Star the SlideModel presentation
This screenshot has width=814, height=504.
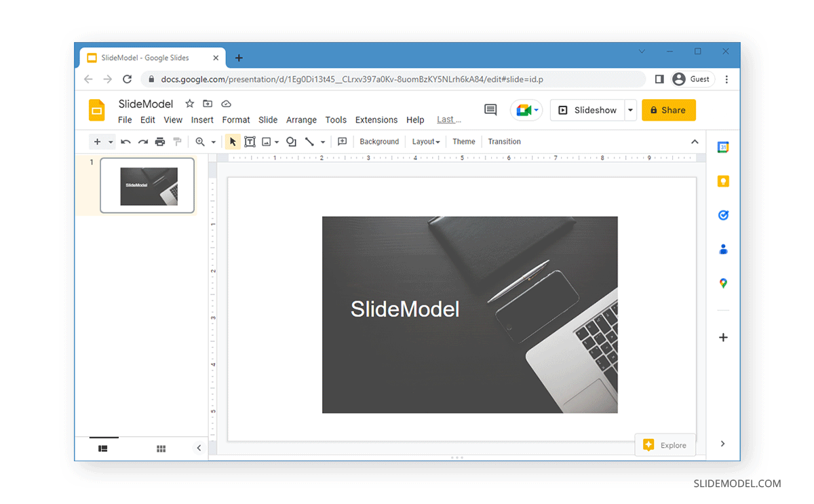189,103
